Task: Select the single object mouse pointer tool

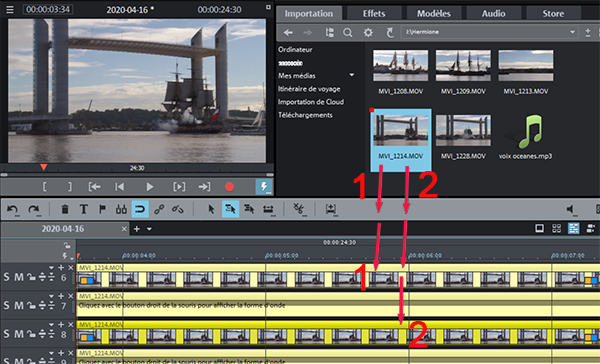Action: (211, 209)
